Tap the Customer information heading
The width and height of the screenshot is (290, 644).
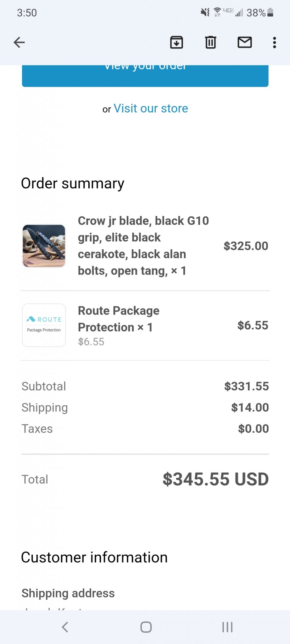tap(94, 557)
